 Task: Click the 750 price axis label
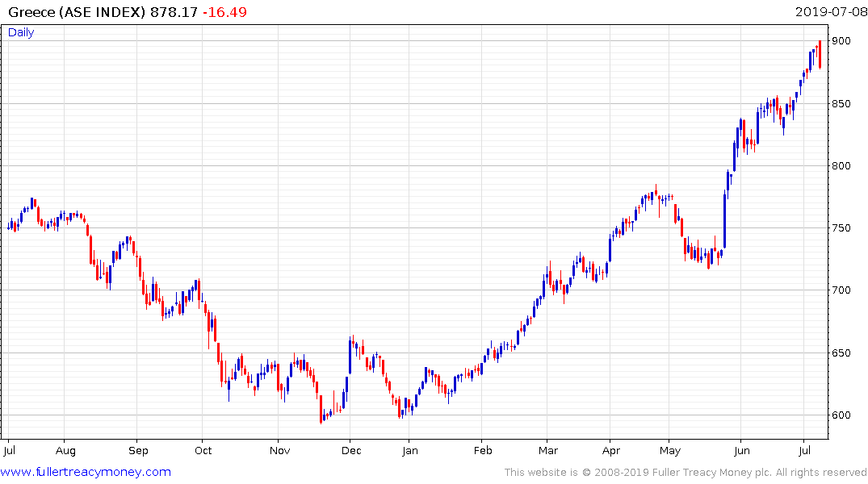[x=841, y=228]
